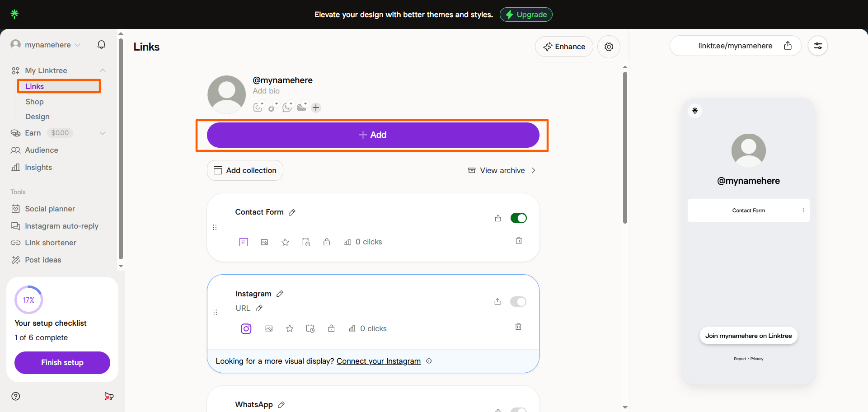
Task: Edit the Instagram URL pencil
Action: (259, 308)
